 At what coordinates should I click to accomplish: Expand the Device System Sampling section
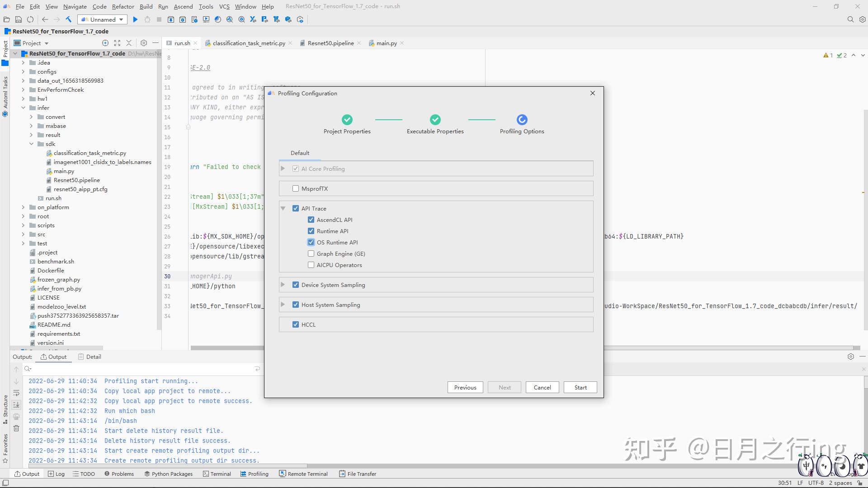(283, 285)
